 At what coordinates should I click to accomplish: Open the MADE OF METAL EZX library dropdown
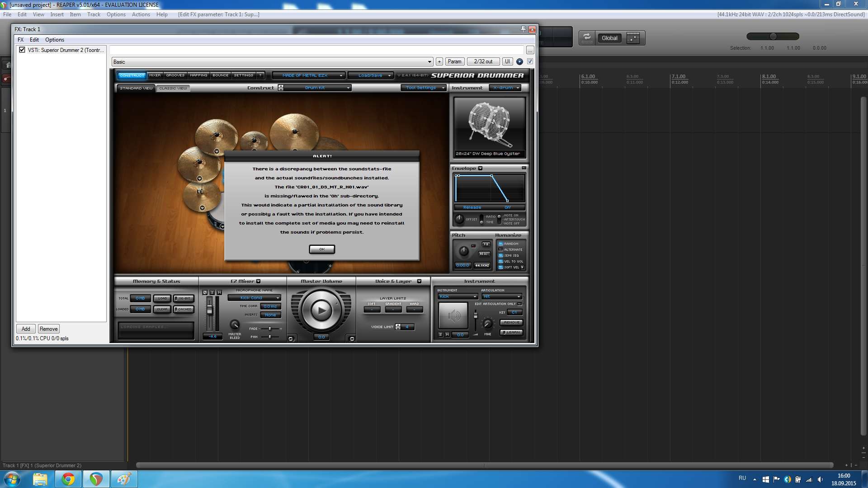308,75
